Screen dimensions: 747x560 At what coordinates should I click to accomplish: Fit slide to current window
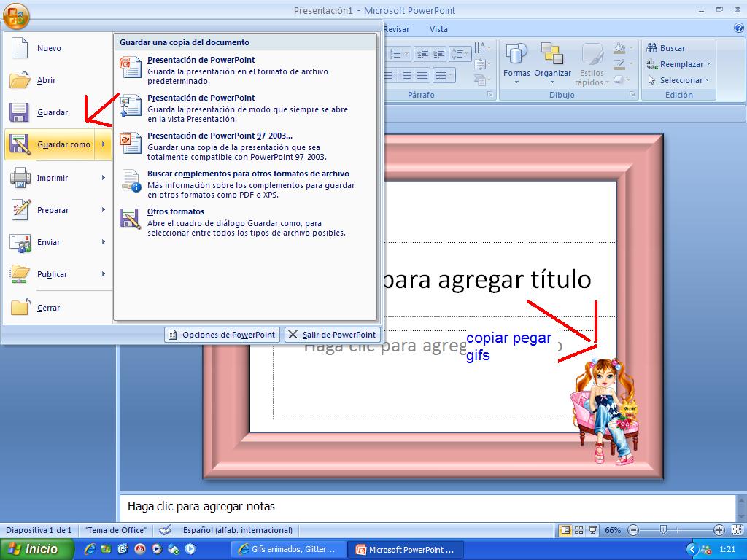pyautogui.click(x=737, y=530)
